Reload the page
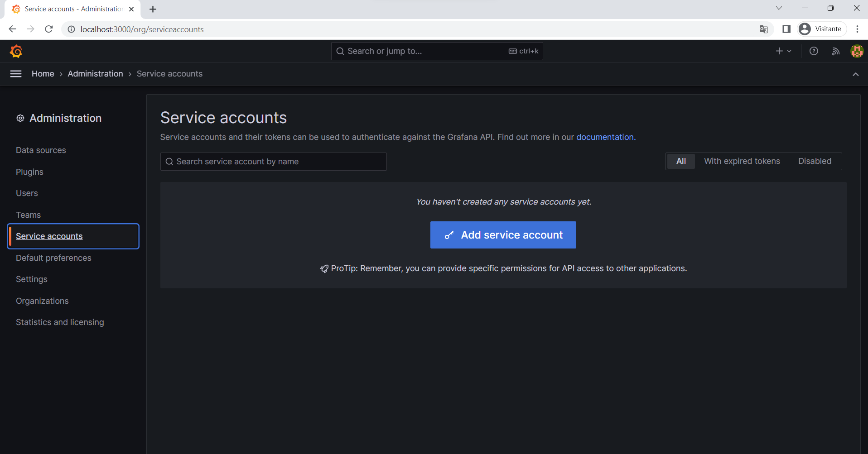Viewport: 868px width, 454px height. [49, 29]
